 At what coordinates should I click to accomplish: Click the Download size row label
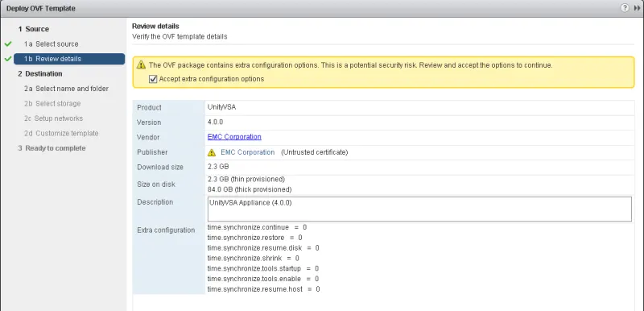(x=160, y=168)
